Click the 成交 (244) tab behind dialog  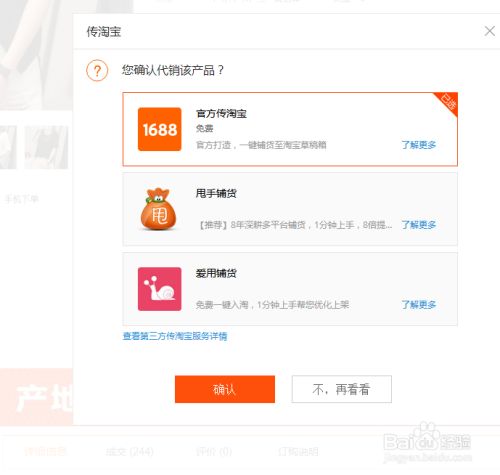tap(130, 452)
